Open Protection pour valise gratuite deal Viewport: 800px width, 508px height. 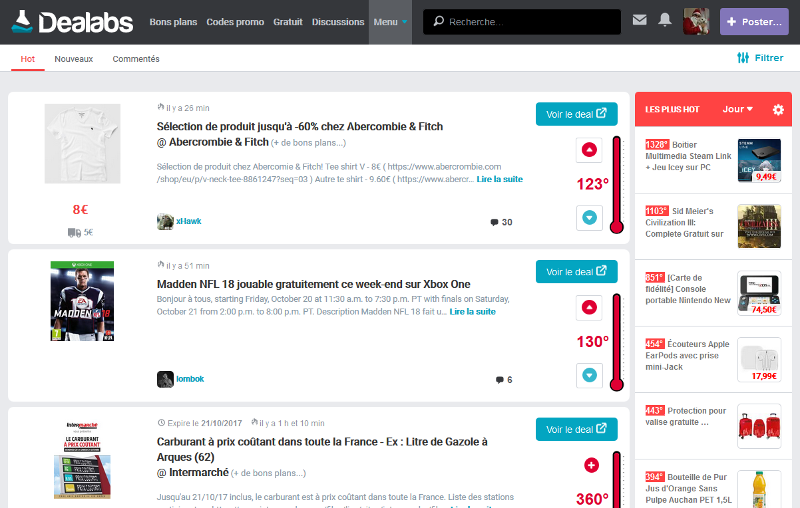(x=685, y=416)
